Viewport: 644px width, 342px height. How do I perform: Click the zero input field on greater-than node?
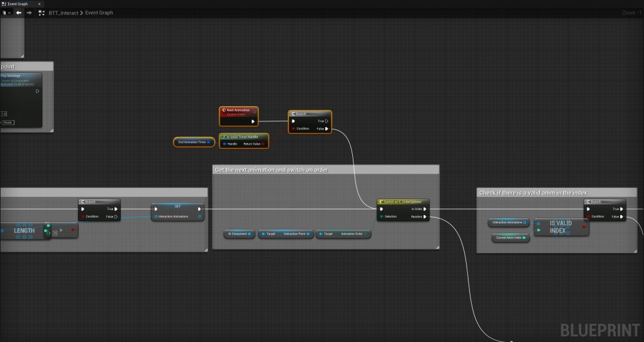coord(55,233)
